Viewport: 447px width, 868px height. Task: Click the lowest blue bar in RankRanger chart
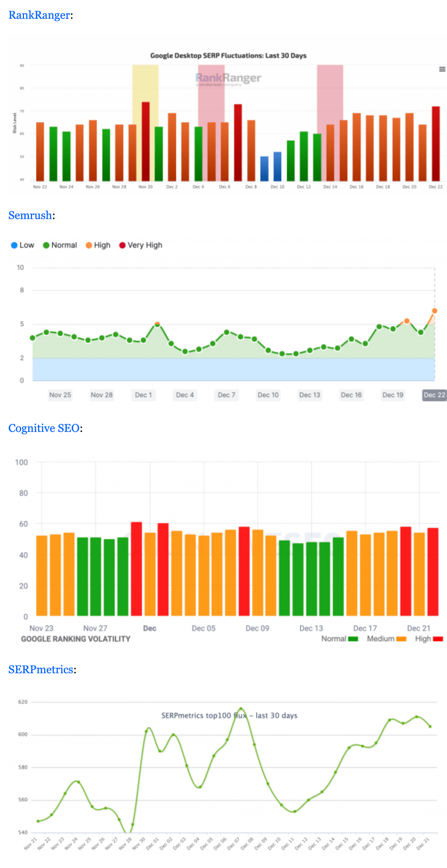coord(264,169)
